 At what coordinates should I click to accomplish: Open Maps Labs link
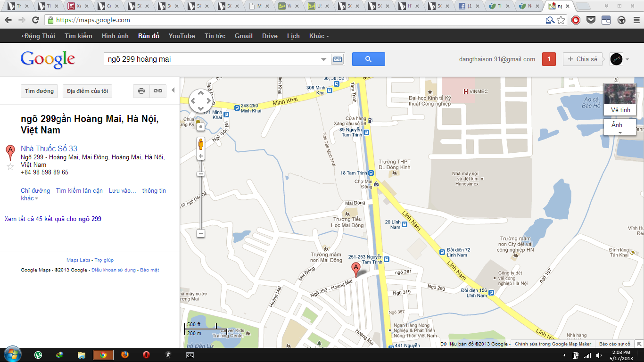pos(78,260)
